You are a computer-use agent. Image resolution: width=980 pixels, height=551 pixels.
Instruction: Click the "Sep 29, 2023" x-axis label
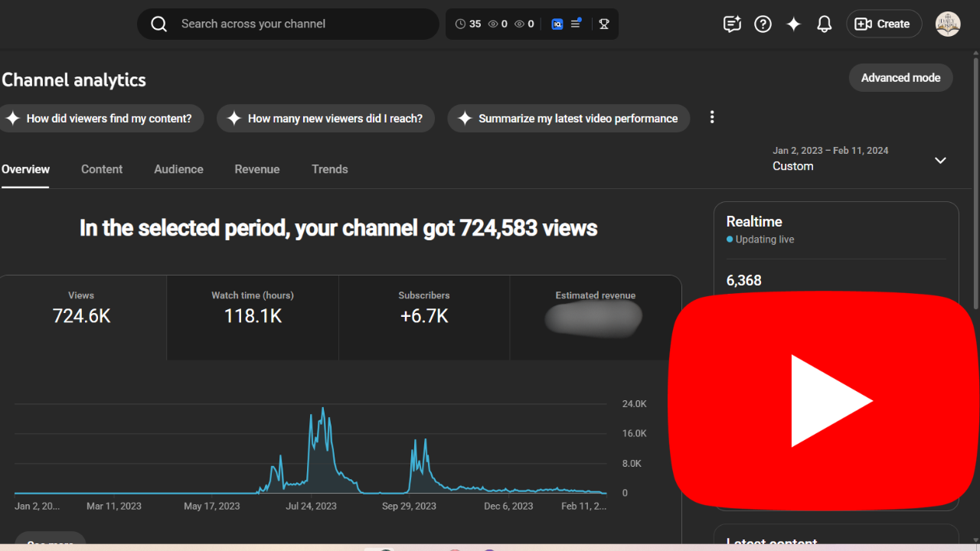(x=409, y=507)
